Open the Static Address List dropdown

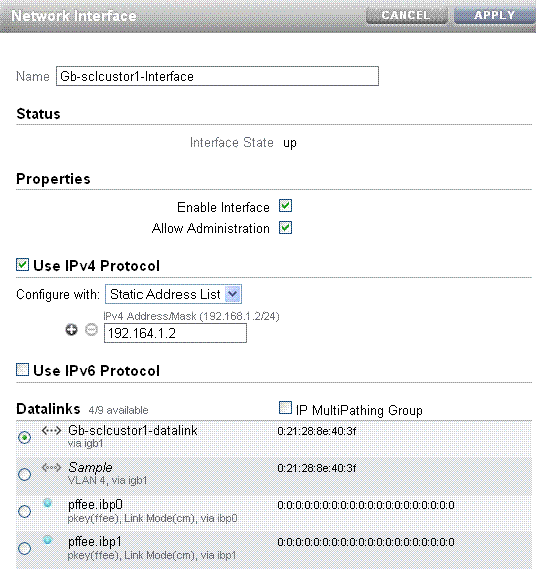173,294
